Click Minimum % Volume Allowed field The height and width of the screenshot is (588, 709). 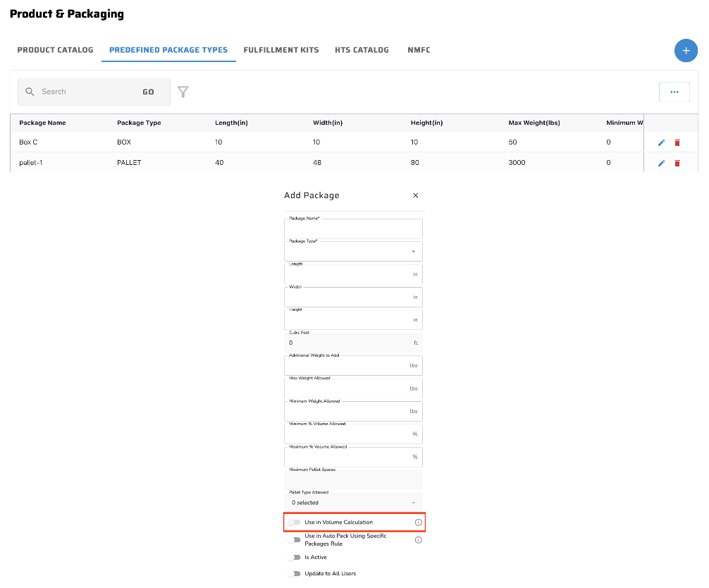pos(353,434)
